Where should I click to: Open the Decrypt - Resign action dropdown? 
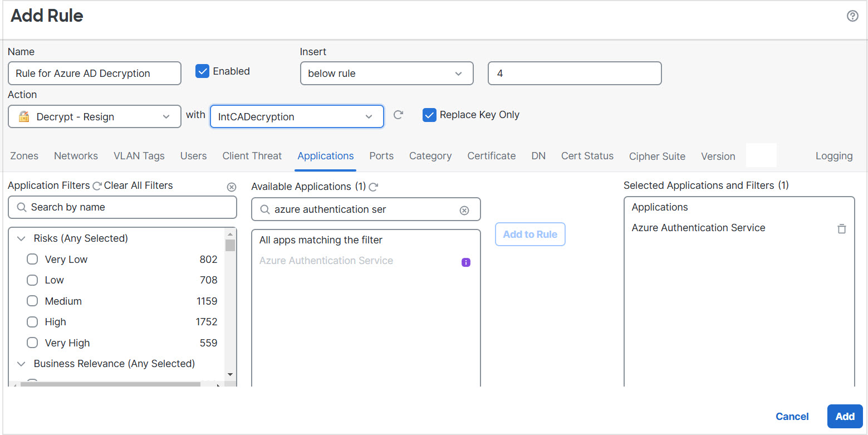coord(95,116)
